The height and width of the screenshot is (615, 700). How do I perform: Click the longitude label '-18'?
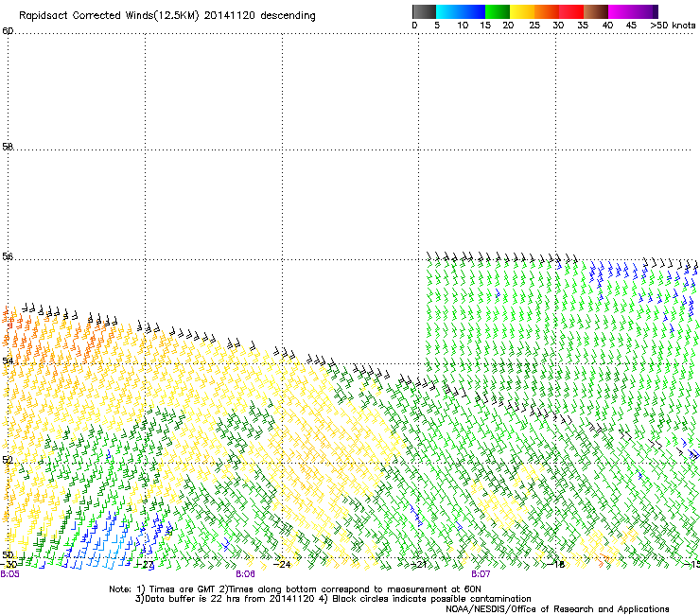point(556,565)
